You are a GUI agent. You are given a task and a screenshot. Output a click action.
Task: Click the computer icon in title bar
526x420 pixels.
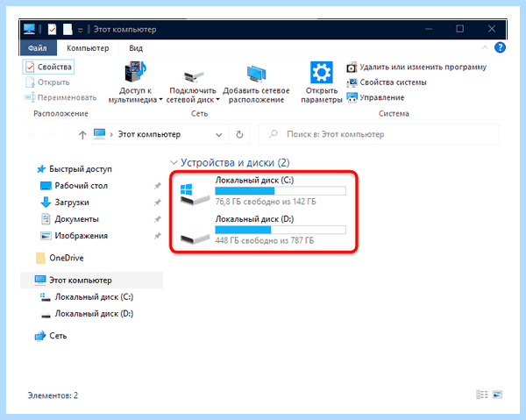[x=29, y=29]
